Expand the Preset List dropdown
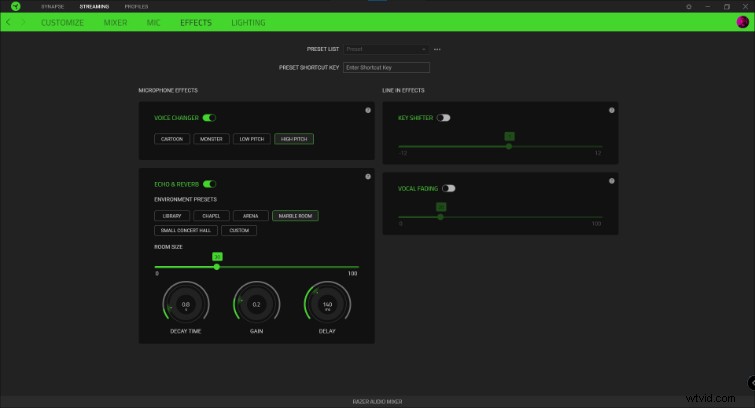 coord(386,49)
